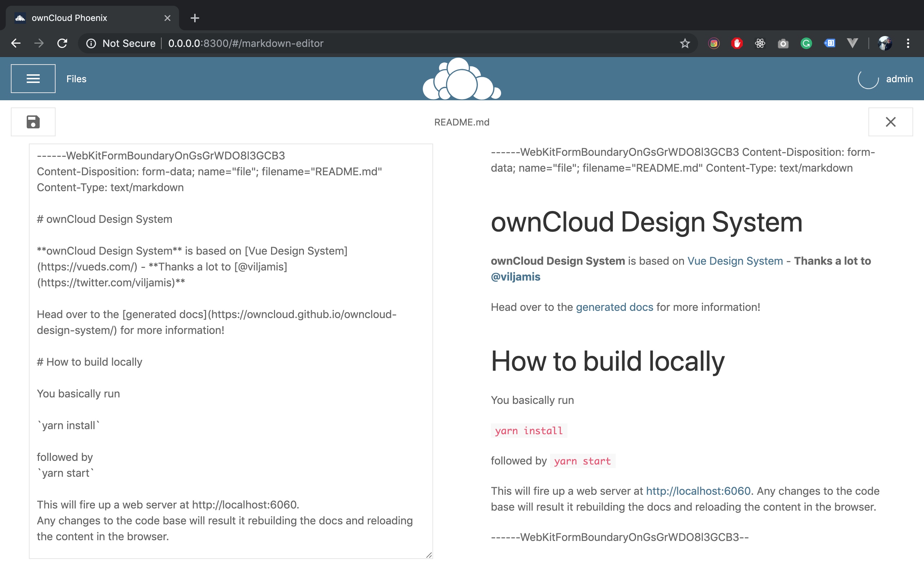The height and width of the screenshot is (577, 924).
Task: Open the hamburger menu in header
Action: (x=33, y=79)
